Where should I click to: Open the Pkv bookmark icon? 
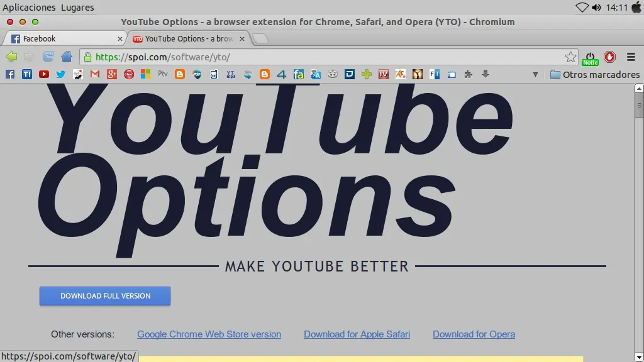[163, 74]
